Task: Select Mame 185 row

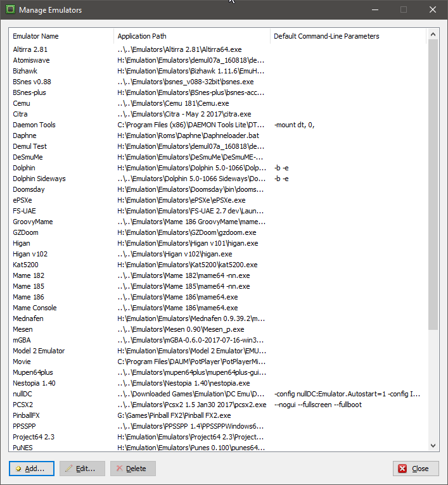Action: point(218,286)
